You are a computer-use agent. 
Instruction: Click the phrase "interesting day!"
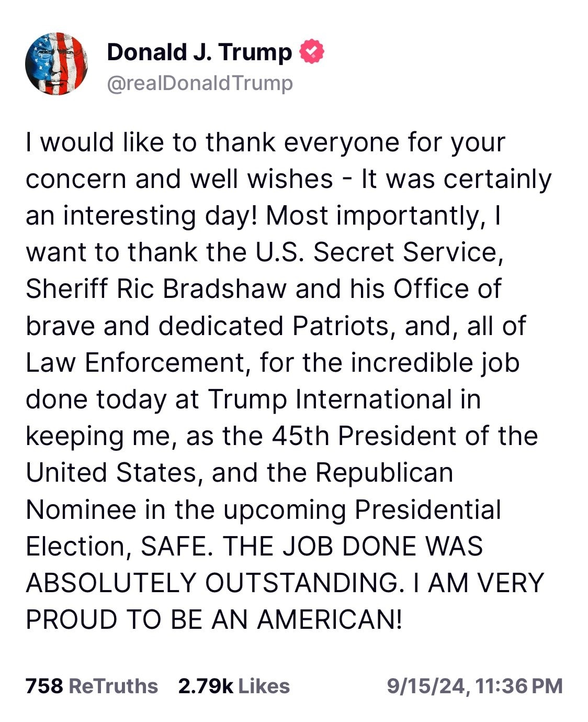(x=161, y=216)
